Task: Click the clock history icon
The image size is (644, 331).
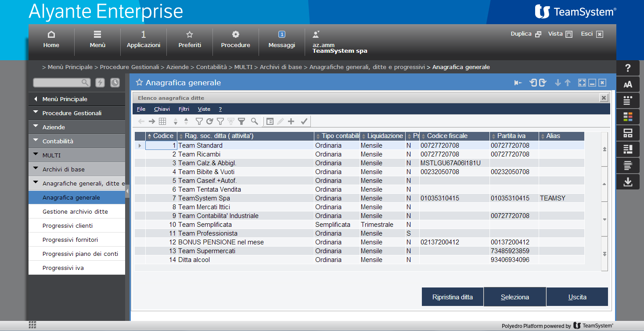Action: click(115, 82)
